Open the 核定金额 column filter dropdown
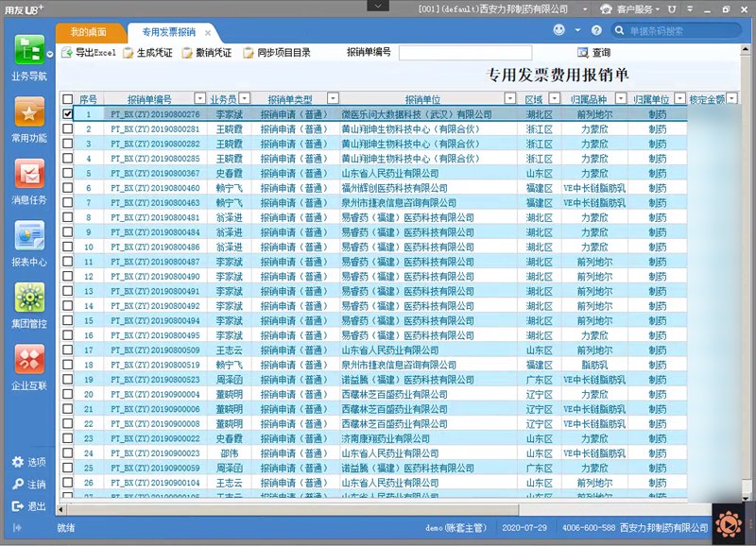This screenshot has width=756, height=546. tap(731, 98)
